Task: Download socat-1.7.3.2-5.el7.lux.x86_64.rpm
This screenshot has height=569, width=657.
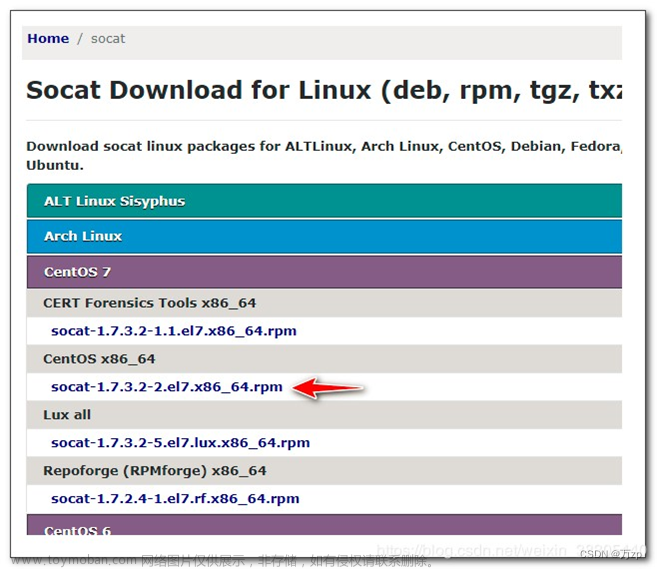Action: point(180,443)
